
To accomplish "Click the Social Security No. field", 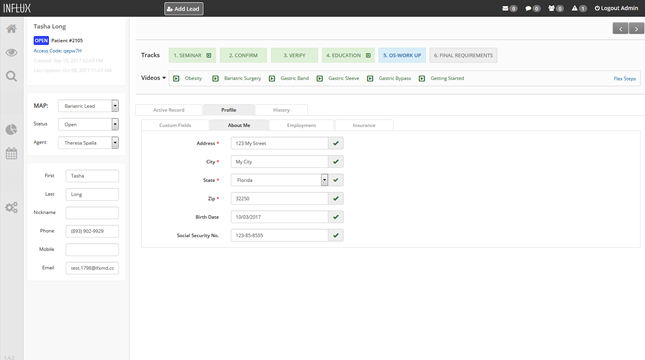I will tap(279, 235).
